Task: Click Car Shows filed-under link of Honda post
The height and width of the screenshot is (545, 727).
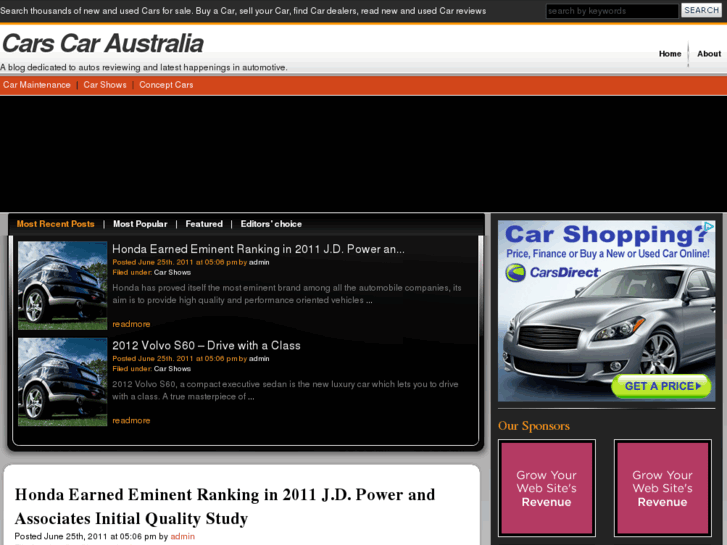Action: (x=172, y=272)
